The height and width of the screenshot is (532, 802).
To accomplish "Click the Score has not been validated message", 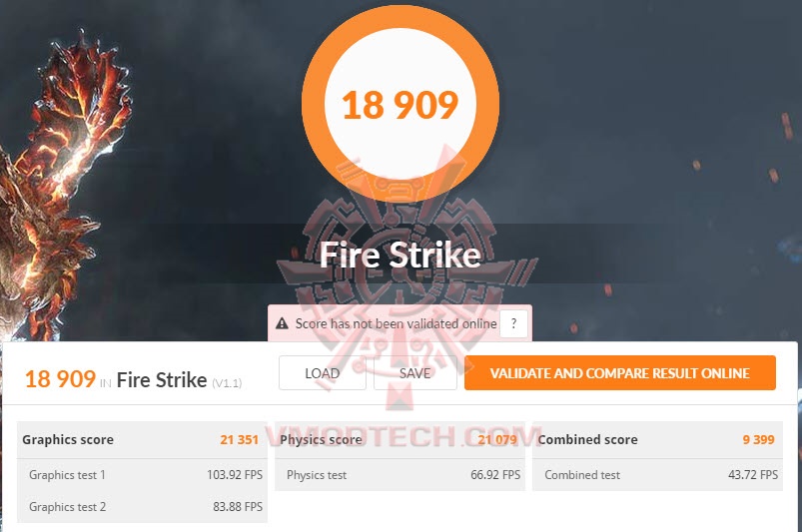I will (396, 323).
